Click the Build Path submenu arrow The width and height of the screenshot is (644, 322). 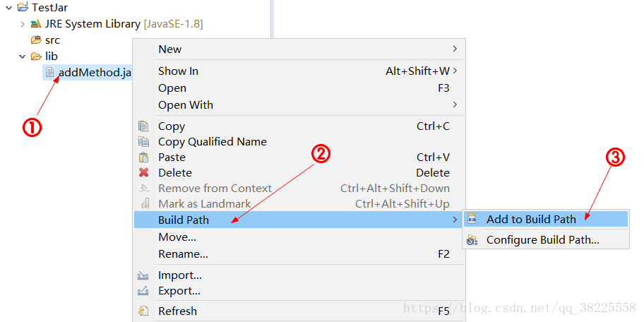pyautogui.click(x=455, y=220)
